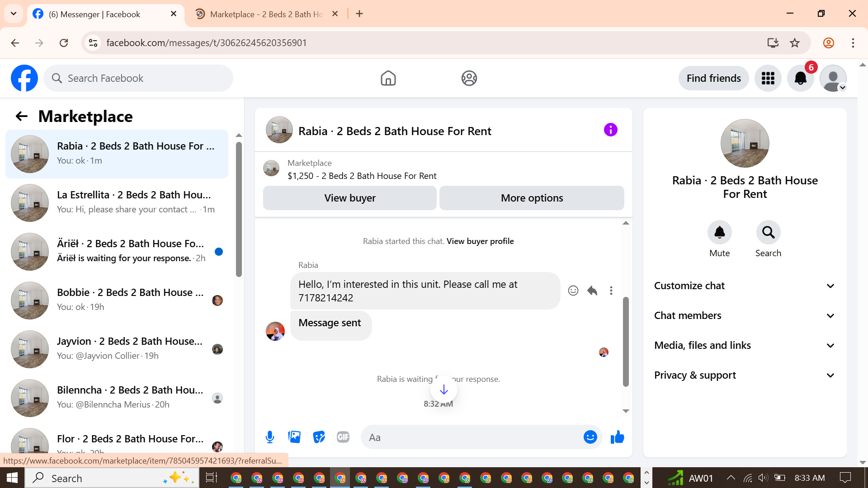Expand Chat members section
Viewport: 868px width, 488px height.
[x=745, y=315]
